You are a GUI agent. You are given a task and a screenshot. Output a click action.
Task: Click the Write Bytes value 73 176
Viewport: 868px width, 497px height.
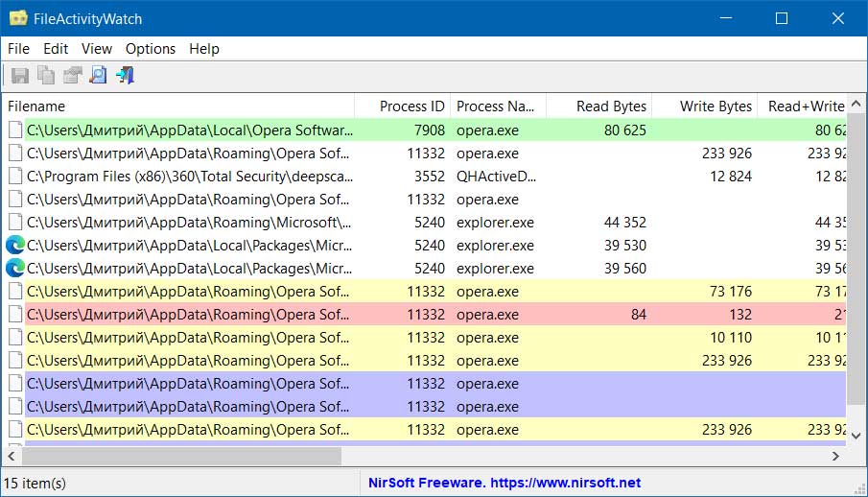pos(731,292)
